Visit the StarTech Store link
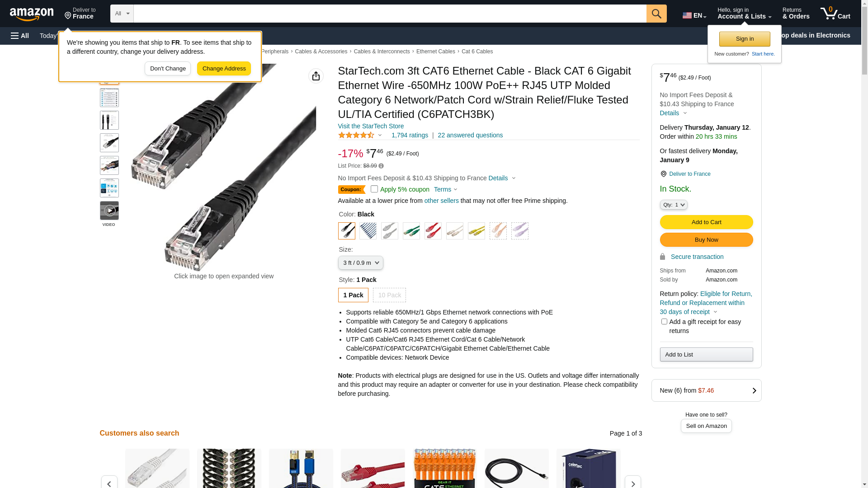868x488 pixels. coord(371,126)
